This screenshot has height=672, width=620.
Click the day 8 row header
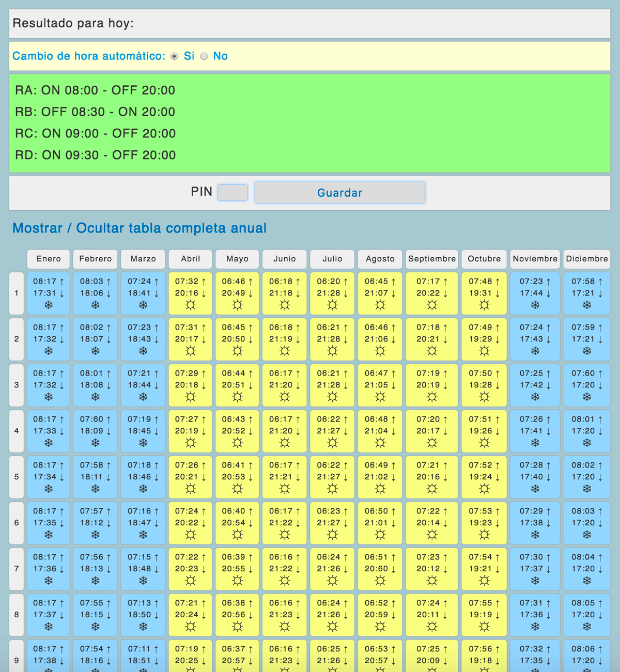pos(17,615)
